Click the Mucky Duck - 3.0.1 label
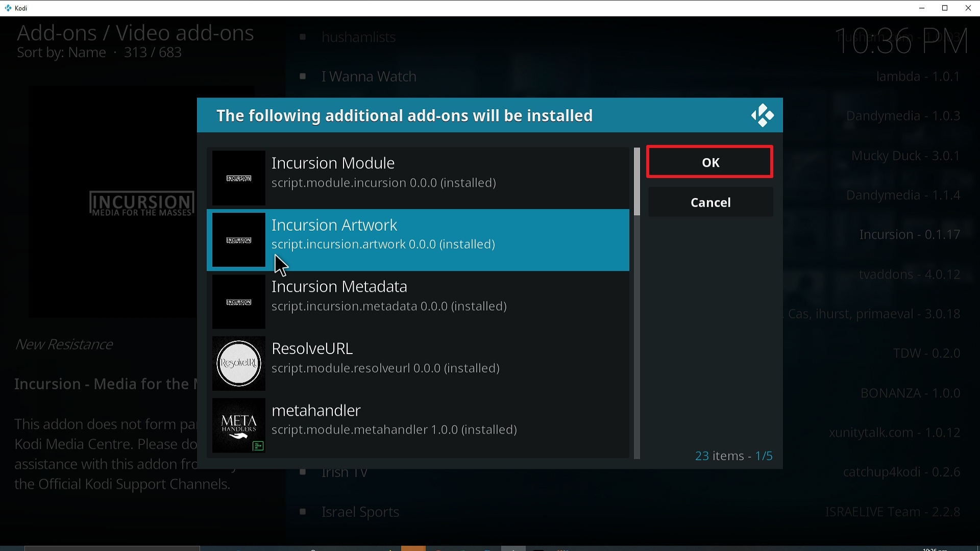The height and width of the screenshot is (551, 980). coord(906,156)
